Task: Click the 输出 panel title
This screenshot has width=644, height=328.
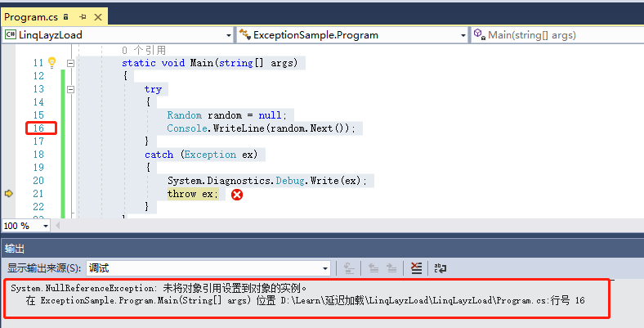Action: (15, 249)
